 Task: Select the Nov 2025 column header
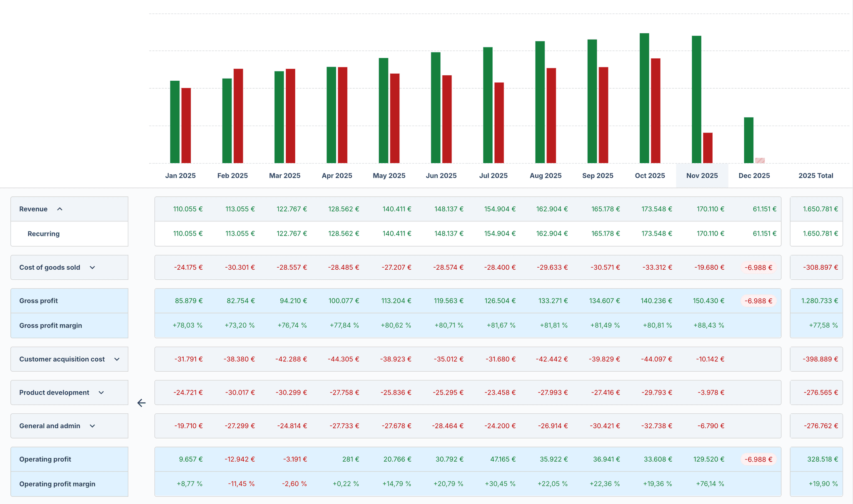click(702, 175)
